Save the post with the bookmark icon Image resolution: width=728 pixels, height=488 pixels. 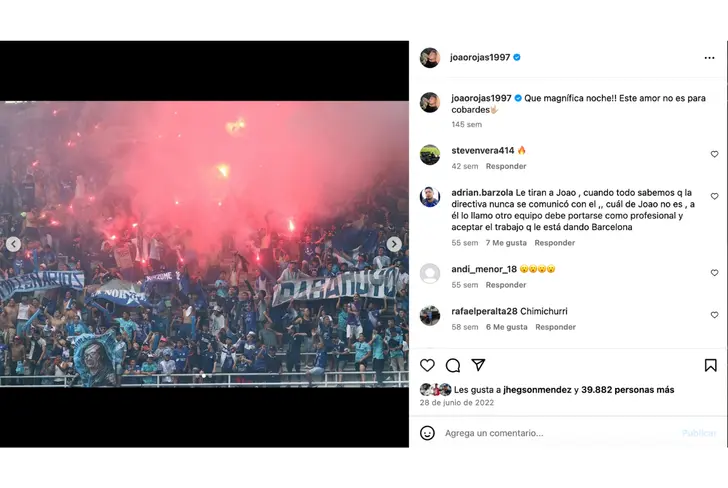[x=710, y=365]
